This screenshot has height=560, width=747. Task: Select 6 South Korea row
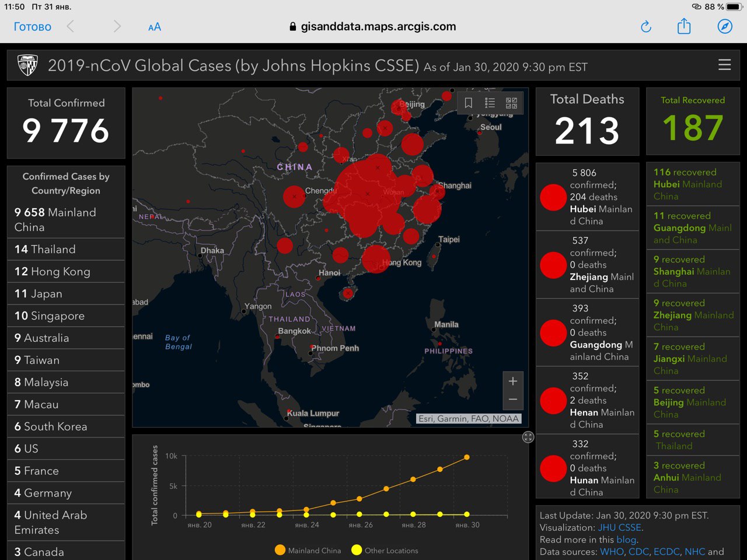(66, 426)
